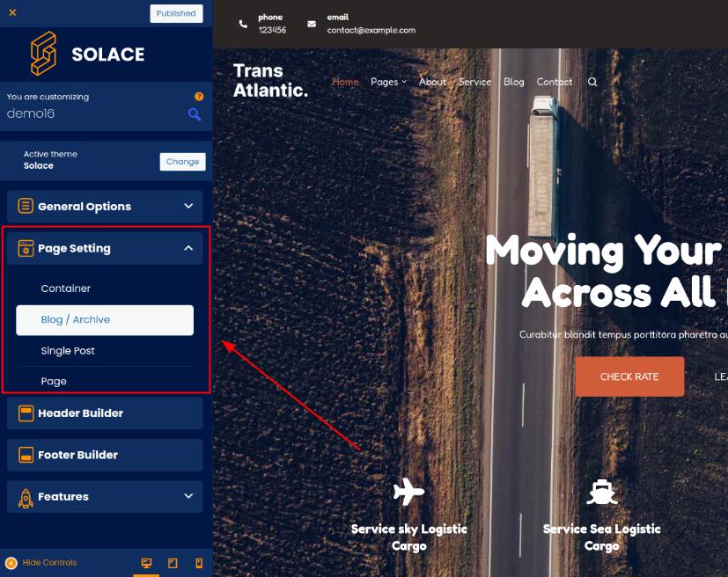
Task: Click the CHECK RATE button
Action: tap(629, 376)
